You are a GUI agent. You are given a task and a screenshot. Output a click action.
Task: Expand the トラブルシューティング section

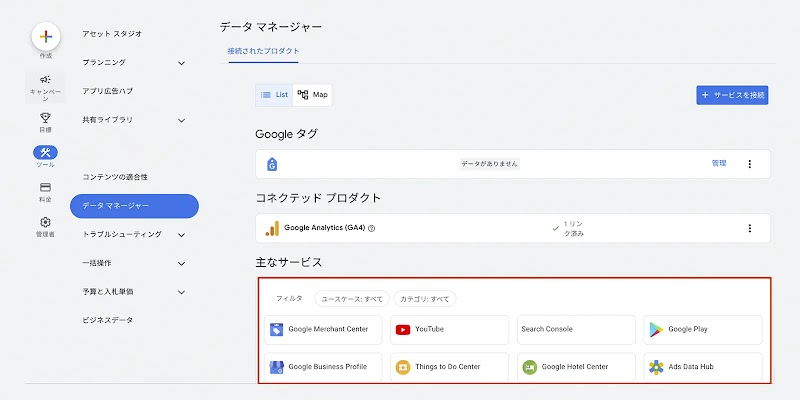(182, 235)
